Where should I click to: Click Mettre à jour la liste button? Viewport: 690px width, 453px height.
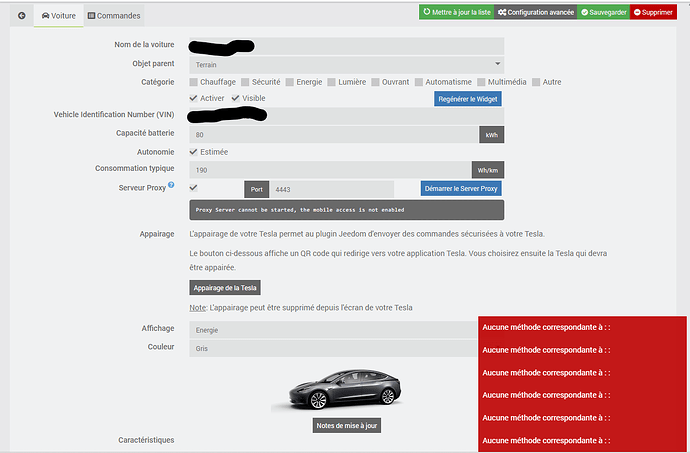456,12
